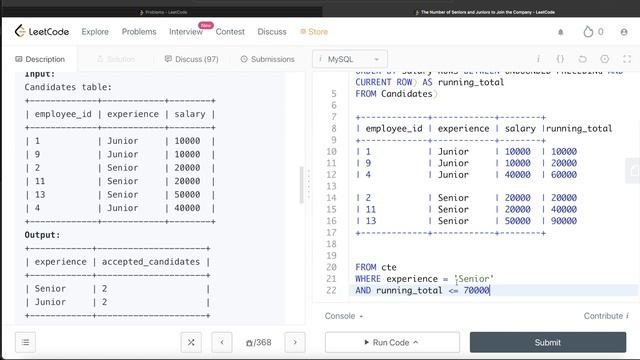Image resolution: width=640 pixels, height=360 pixels.
Task: Open Run Code options arrow
Action: tap(416, 342)
